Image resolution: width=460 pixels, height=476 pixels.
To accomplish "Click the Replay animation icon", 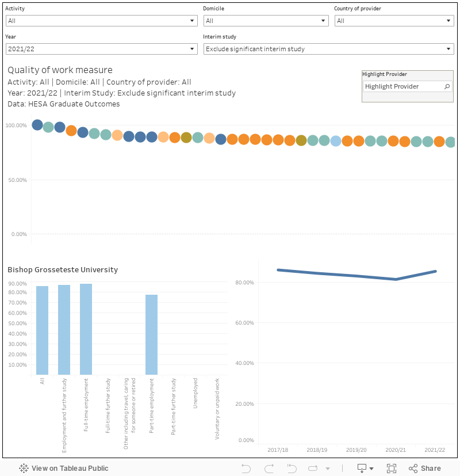I will tap(313, 468).
